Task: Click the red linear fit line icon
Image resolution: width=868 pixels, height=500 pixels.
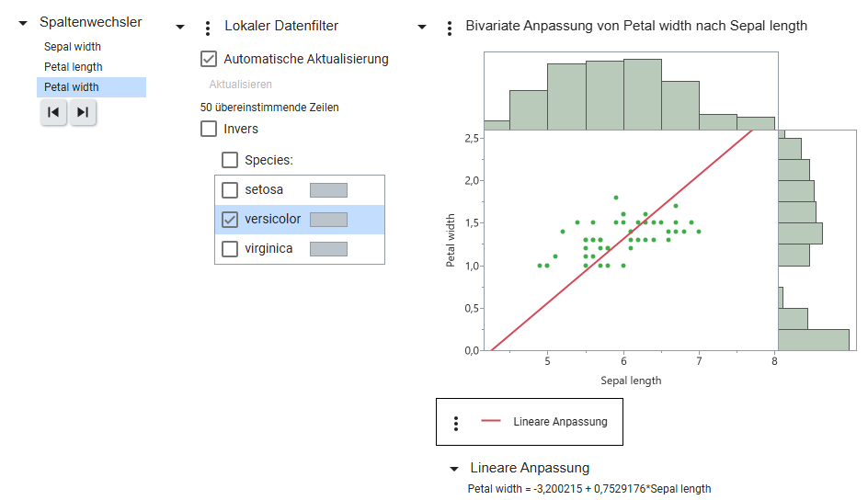Action: coord(490,421)
